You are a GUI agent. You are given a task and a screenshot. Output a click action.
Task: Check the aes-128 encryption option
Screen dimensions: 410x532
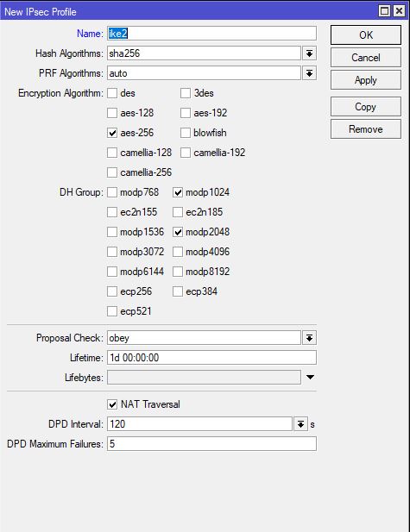[112, 113]
